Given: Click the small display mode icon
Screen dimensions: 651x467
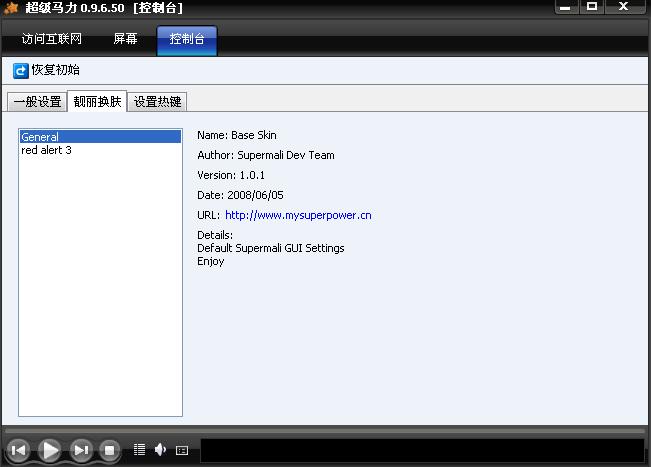Looking at the screenshot, I should [x=182, y=450].
